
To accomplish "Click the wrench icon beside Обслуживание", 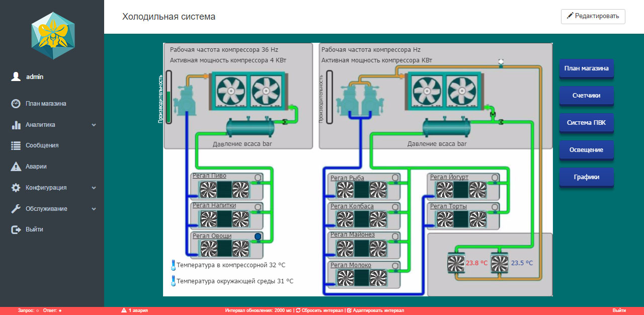I will (16, 209).
